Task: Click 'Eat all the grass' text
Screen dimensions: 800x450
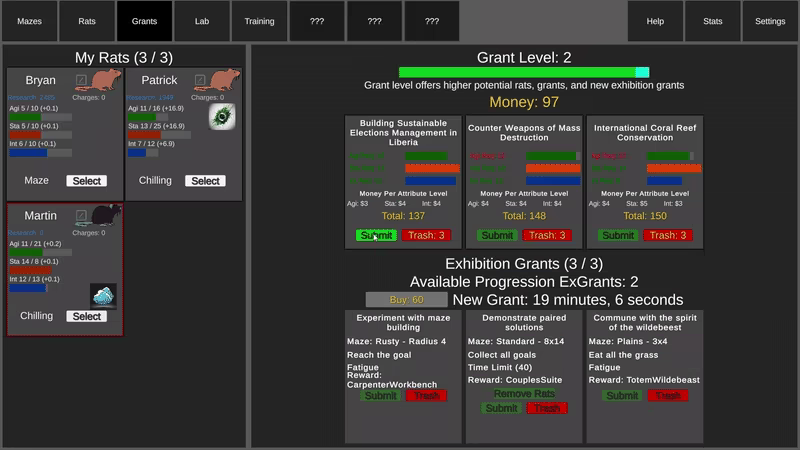Action: (x=623, y=355)
